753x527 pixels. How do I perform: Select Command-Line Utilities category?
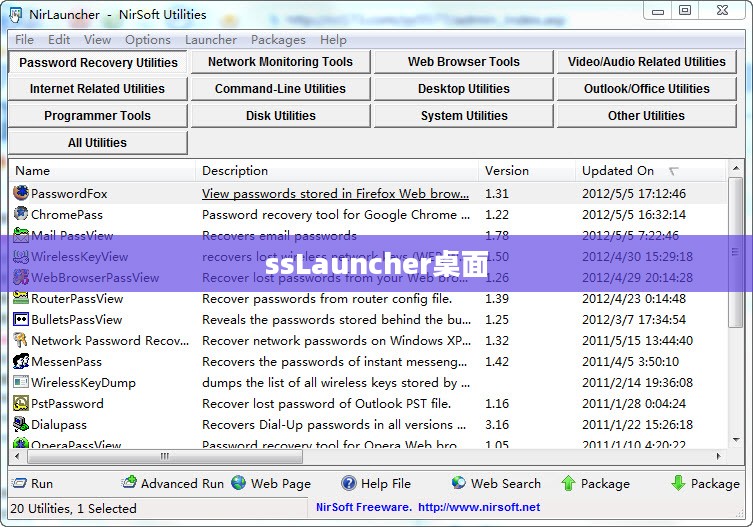tap(280, 89)
